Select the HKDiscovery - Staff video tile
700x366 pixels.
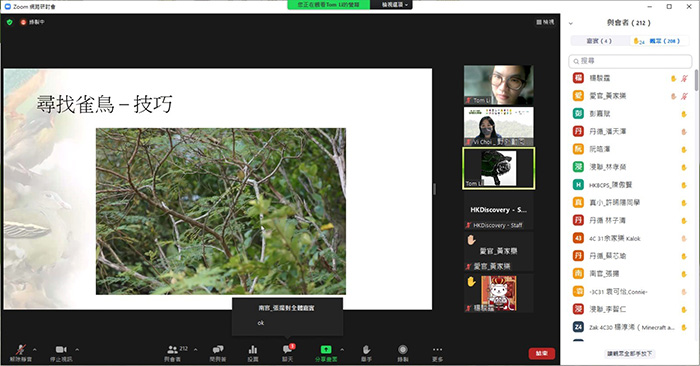coord(498,210)
